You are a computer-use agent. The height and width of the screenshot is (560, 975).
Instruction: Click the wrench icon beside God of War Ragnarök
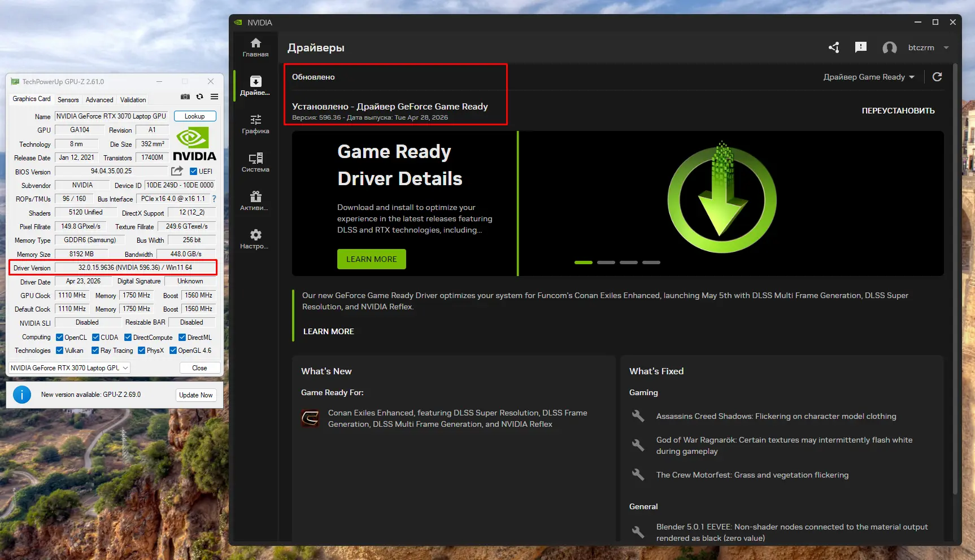638,445
